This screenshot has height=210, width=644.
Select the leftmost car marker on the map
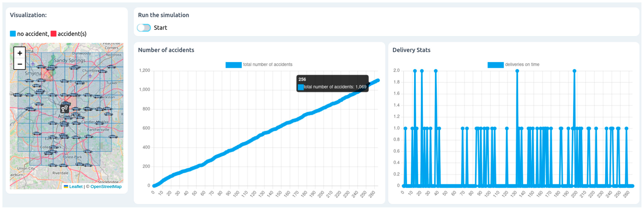tap(18, 95)
